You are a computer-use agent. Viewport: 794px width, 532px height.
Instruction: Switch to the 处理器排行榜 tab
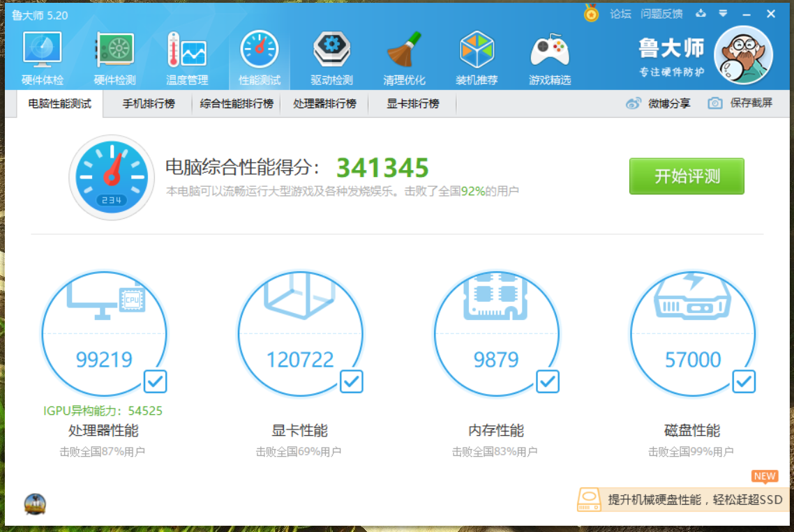(x=324, y=104)
